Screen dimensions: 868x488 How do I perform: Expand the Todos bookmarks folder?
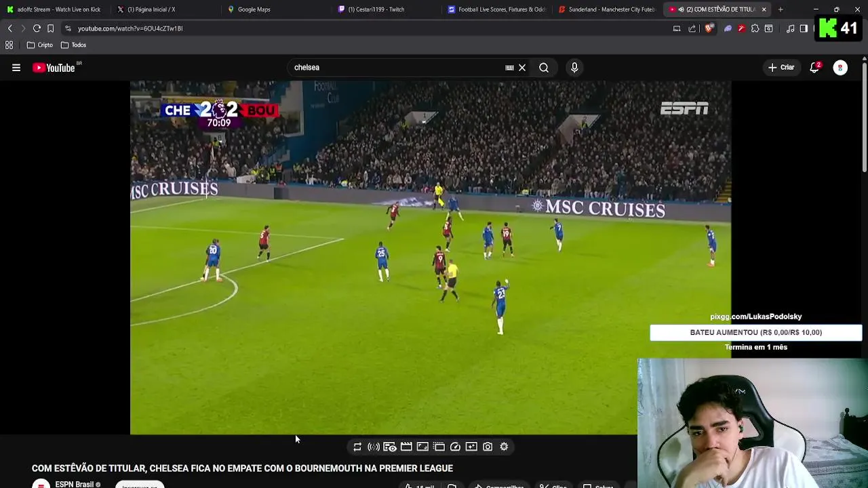[x=73, y=45]
